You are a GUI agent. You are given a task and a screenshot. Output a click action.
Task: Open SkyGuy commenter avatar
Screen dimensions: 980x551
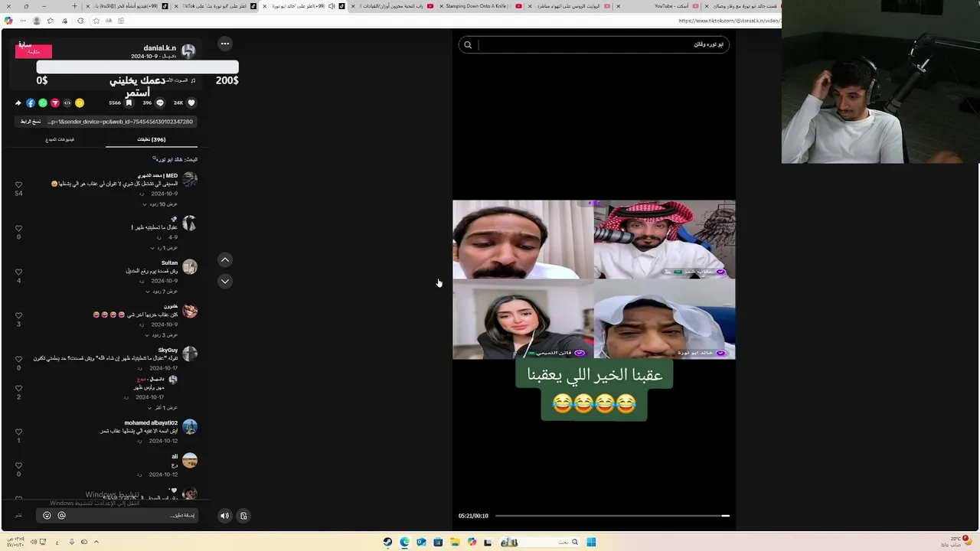coord(190,354)
